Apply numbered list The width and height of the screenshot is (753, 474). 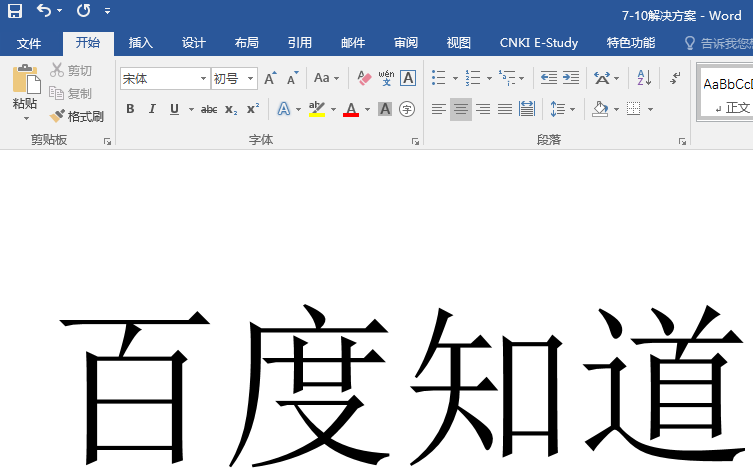click(473, 78)
